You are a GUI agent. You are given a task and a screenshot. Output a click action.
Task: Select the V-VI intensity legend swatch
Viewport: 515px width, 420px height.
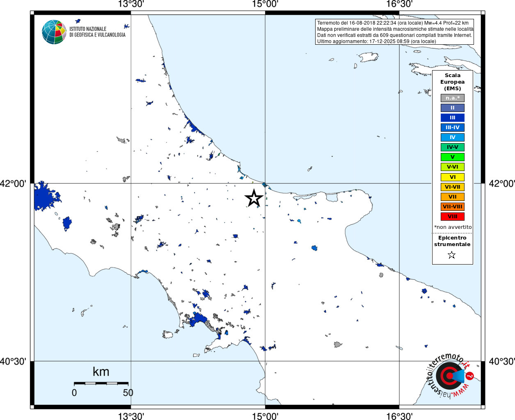[x=453, y=167]
